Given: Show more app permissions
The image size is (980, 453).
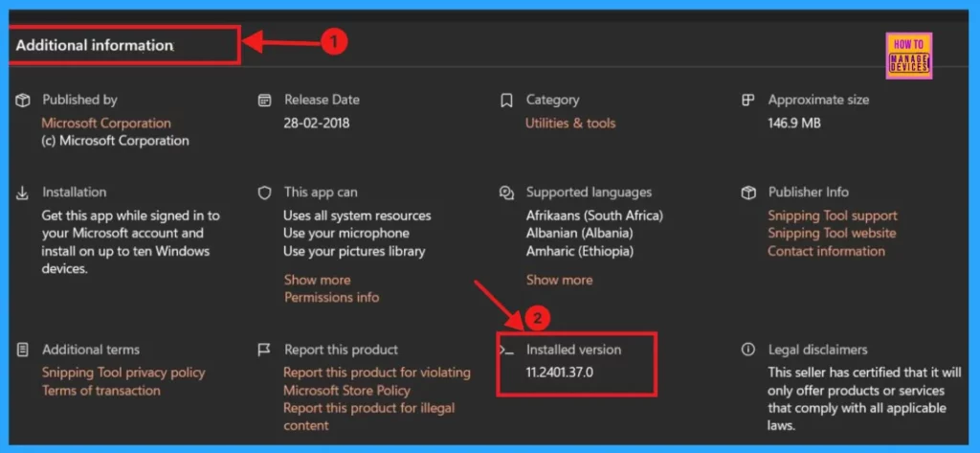Looking at the screenshot, I should tap(318, 280).
